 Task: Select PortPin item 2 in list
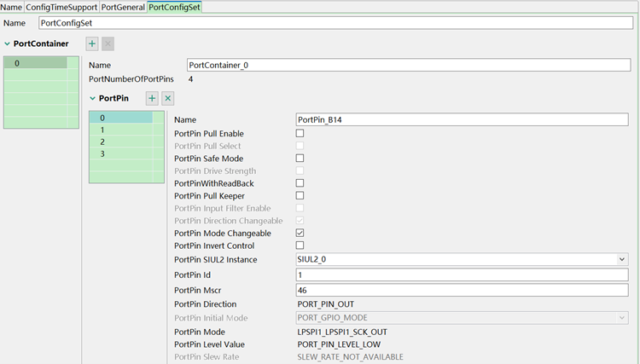(x=103, y=142)
